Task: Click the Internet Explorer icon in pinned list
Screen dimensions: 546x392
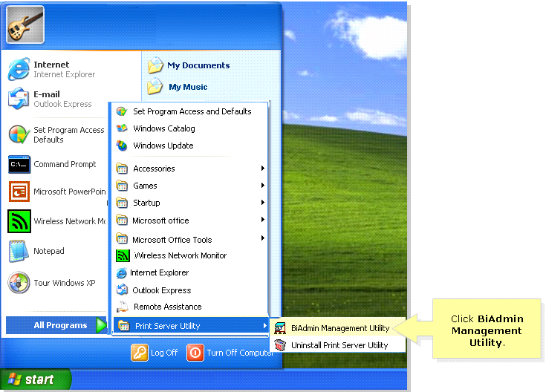Action: pyautogui.click(x=19, y=69)
